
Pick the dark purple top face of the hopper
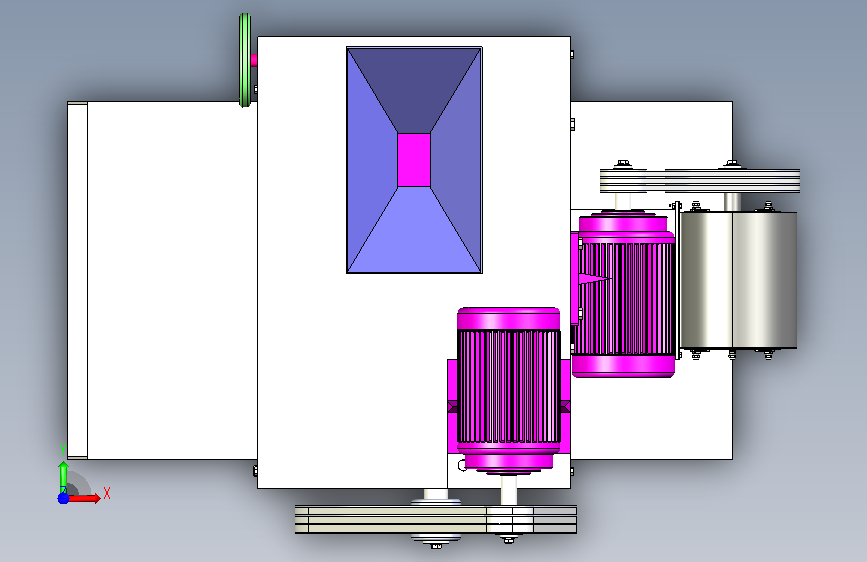coord(414,90)
